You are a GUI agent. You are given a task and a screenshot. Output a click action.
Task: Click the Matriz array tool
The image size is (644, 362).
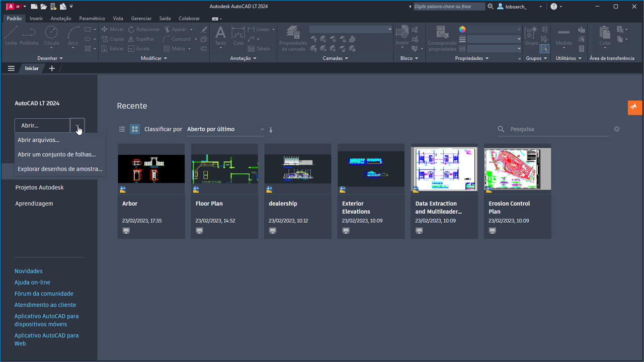click(175, 49)
